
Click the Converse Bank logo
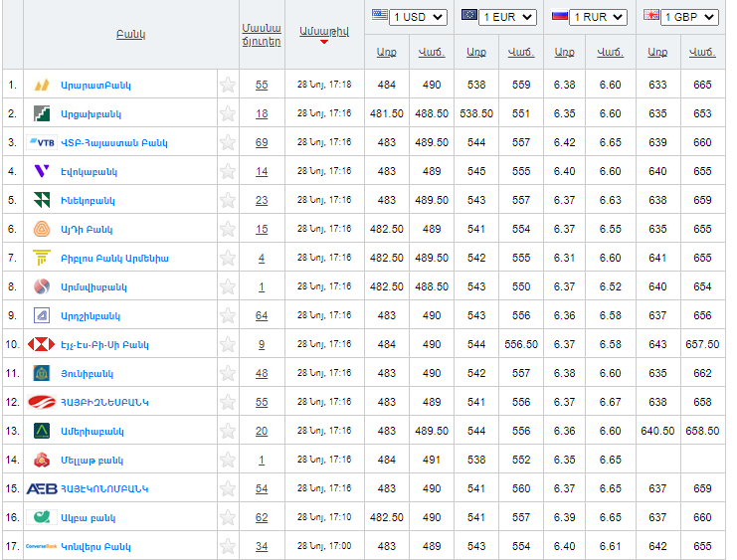tap(42, 546)
